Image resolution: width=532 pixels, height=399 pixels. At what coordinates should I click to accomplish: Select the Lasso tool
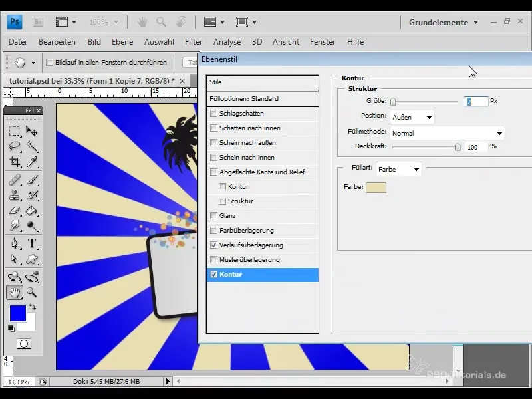pyautogui.click(x=14, y=146)
